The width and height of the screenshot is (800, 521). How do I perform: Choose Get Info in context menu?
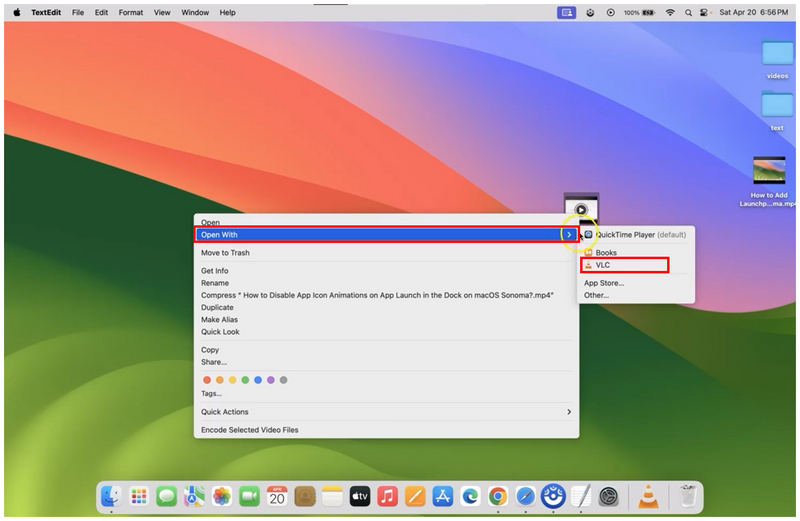coord(386,270)
